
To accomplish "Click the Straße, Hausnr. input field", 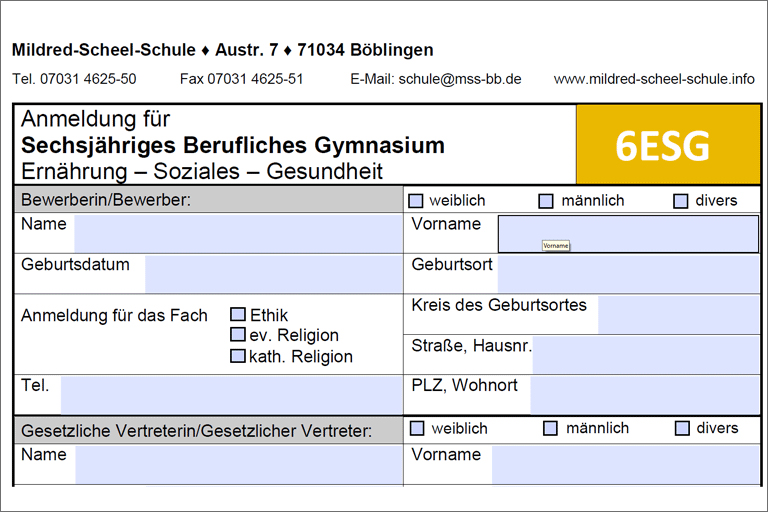I will tap(645, 355).
